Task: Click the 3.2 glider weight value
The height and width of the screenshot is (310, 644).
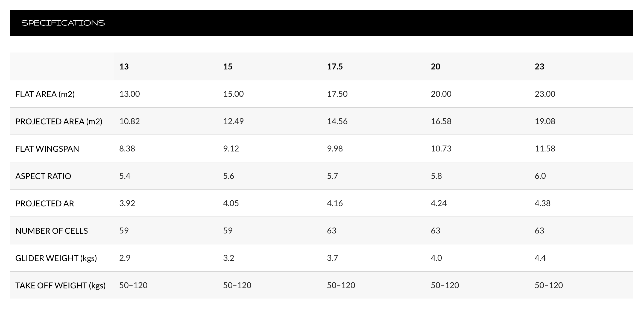Action: [229, 258]
